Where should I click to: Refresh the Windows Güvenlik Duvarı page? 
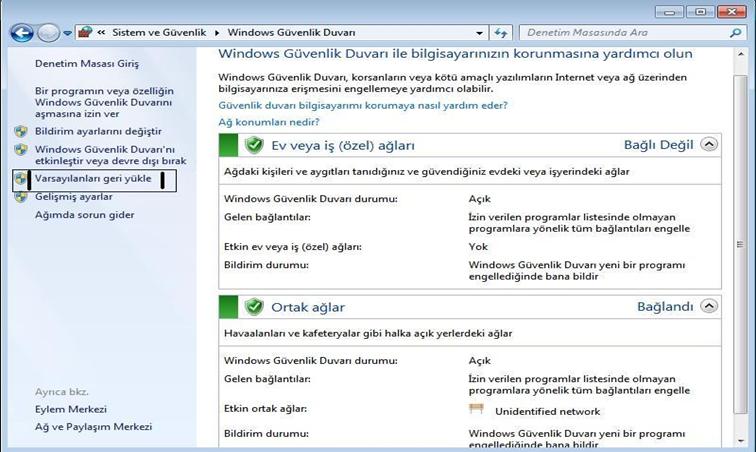[x=501, y=33]
